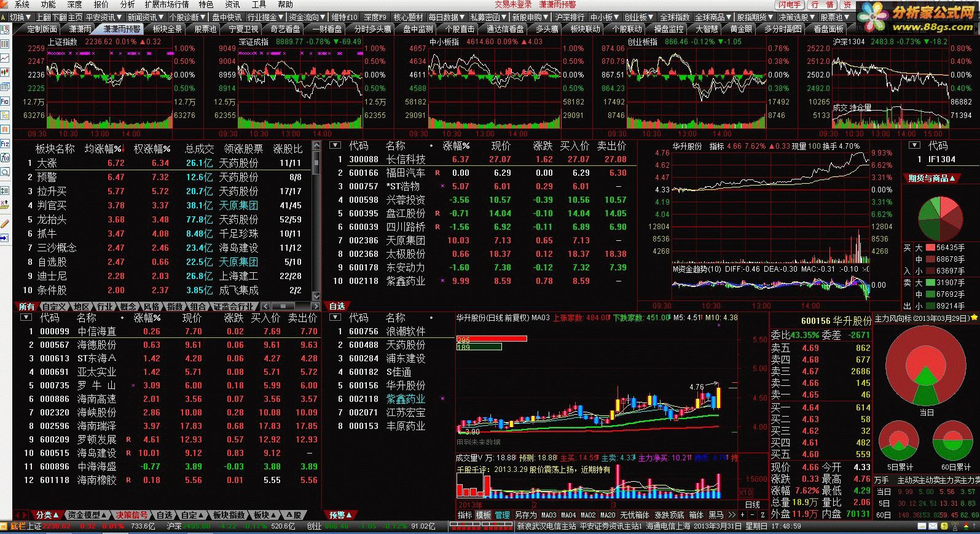
Task: Open the 功能 menu
Action: [x=48, y=4]
